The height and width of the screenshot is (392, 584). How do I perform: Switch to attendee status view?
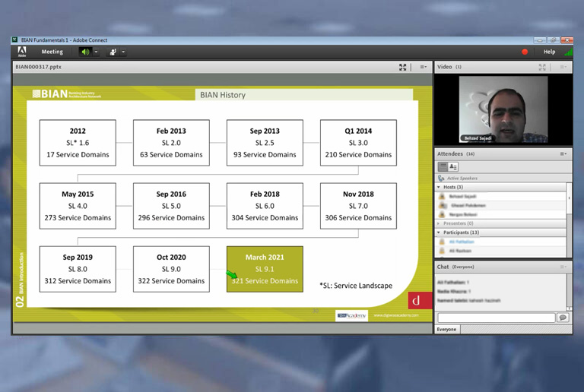pyautogui.click(x=453, y=166)
